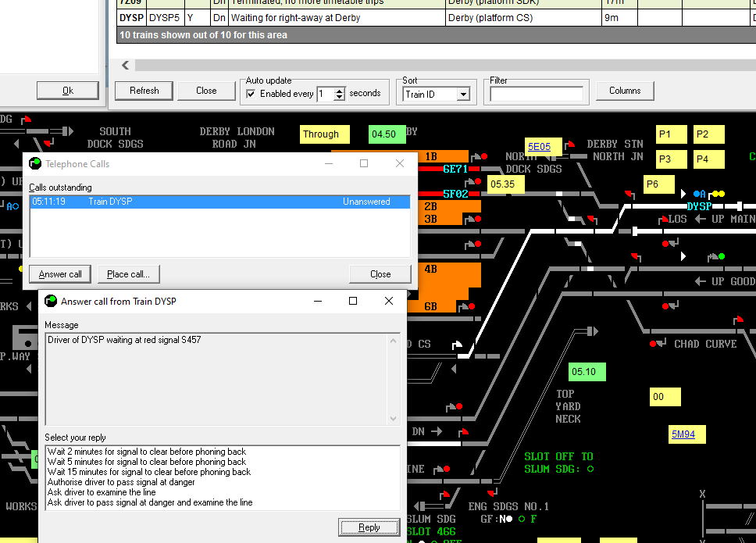Click the red signal beside platform 1B

484,156
